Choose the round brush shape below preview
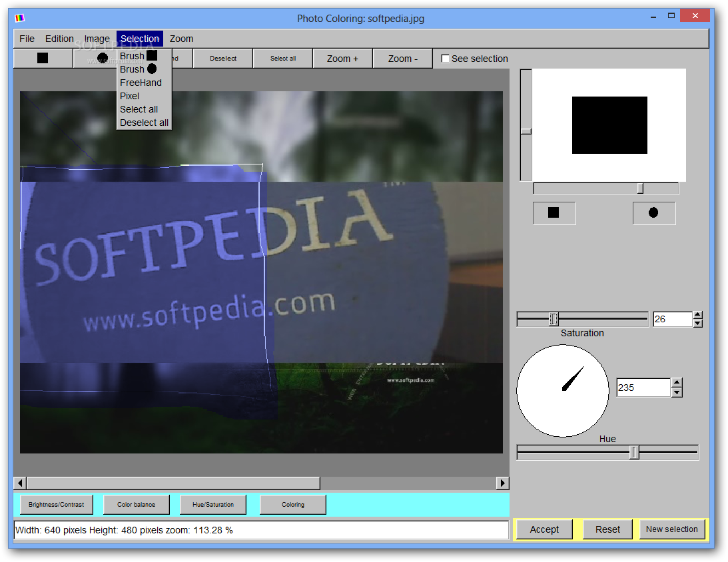 pos(653,213)
